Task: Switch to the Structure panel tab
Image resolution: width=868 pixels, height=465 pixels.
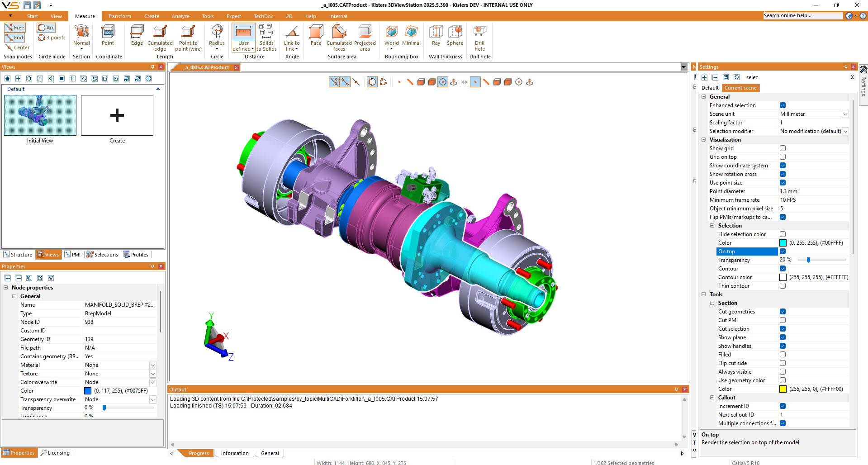Action: 18,255
